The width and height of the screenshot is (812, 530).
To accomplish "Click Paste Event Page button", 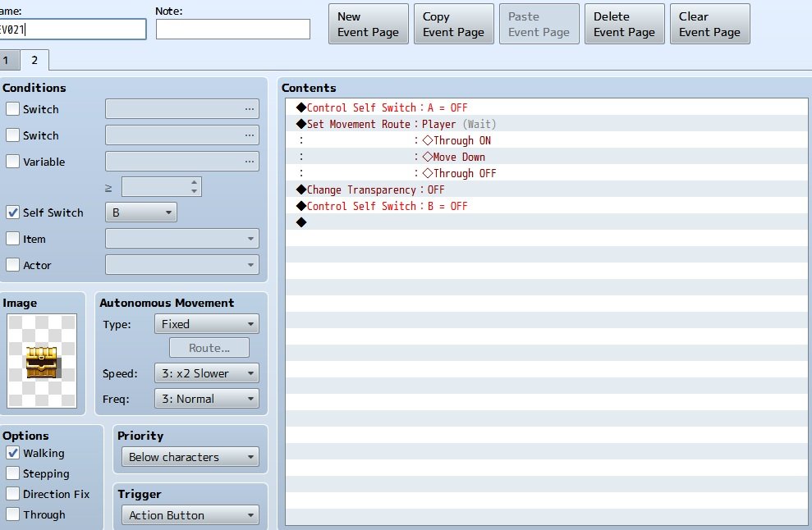I will tap(539, 25).
